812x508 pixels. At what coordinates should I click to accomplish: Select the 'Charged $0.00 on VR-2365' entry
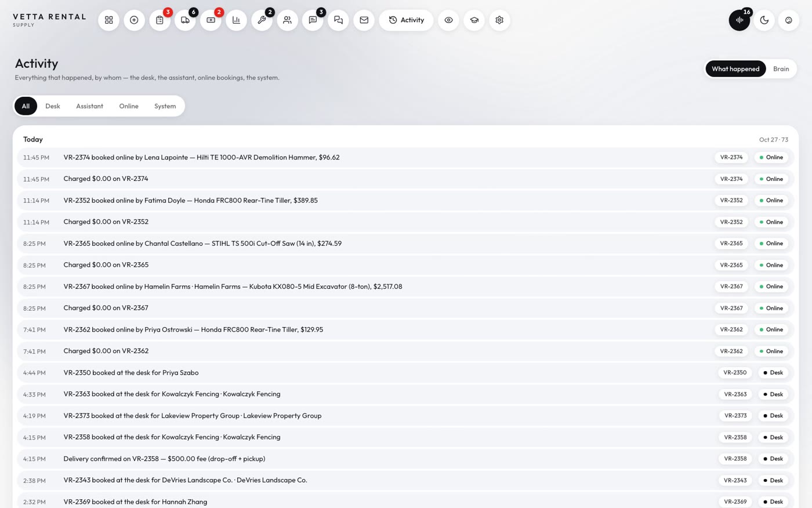click(x=405, y=265)
